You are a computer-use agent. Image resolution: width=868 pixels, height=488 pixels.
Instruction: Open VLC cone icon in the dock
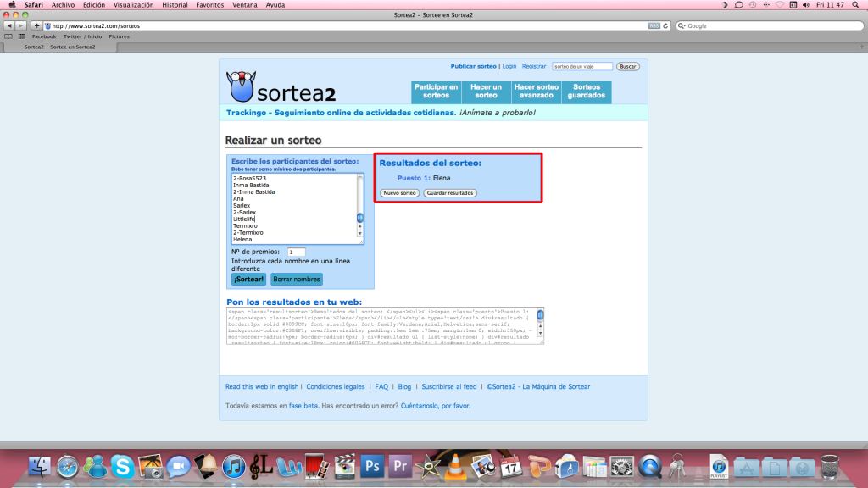tap(455, 465)
